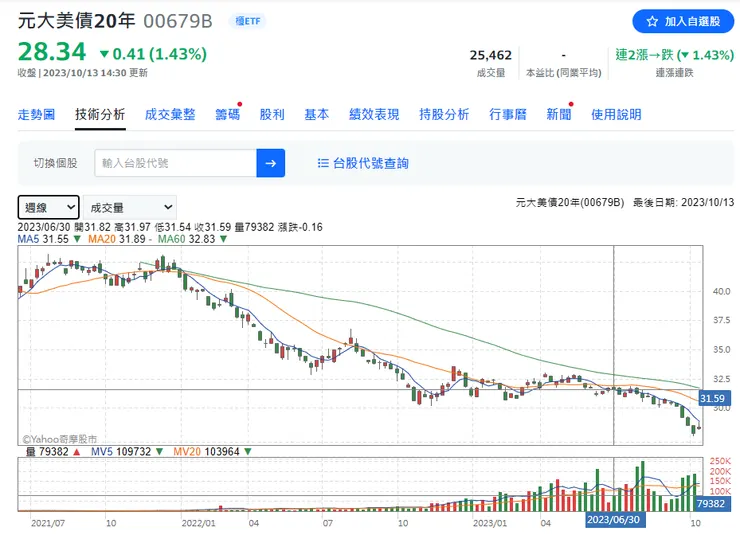Select the 技術分析 tab
740x534 pixels.
(100, 115)
